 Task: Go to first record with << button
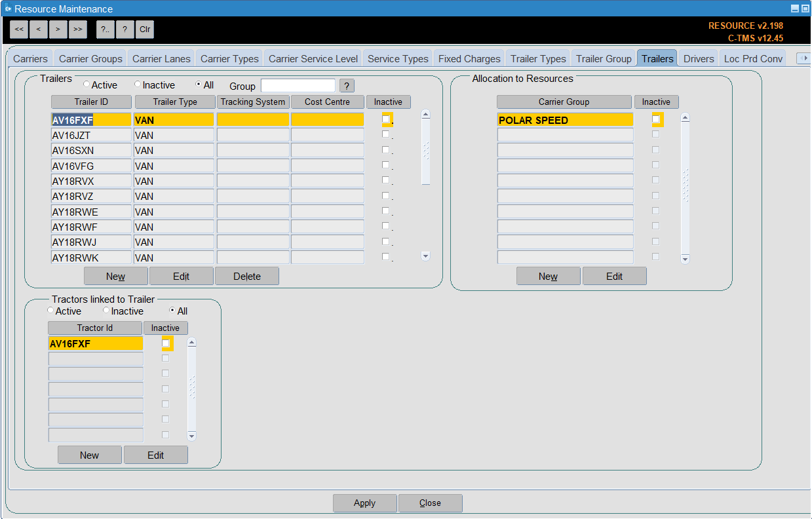click(x=19, y=29)
